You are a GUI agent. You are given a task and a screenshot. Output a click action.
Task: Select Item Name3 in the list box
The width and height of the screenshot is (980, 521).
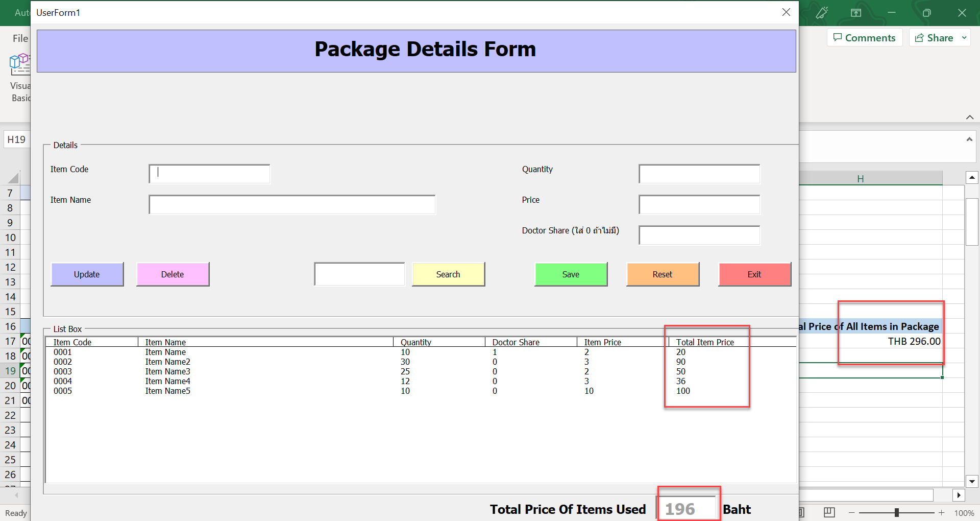click(x=167, y=371)
